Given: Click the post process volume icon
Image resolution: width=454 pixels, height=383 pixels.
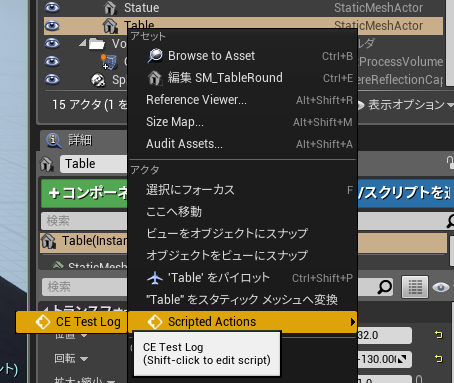Looking at the screenshot, I should (109, 62).
